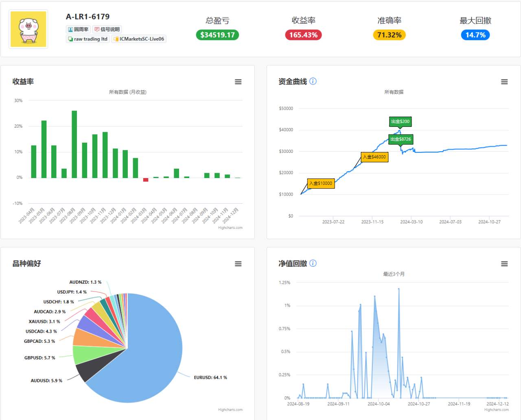Click the 入金$10000 deposit marker
This screenshot has width=521, height=420.
click(x=321, y=183)
